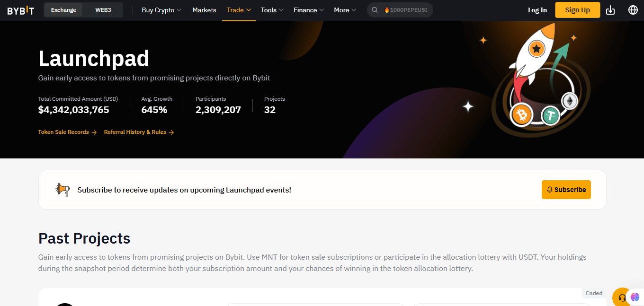This screenshot has width=644, height=306.
Task: Click the search magnifier icon
Action: pos(375,10)
